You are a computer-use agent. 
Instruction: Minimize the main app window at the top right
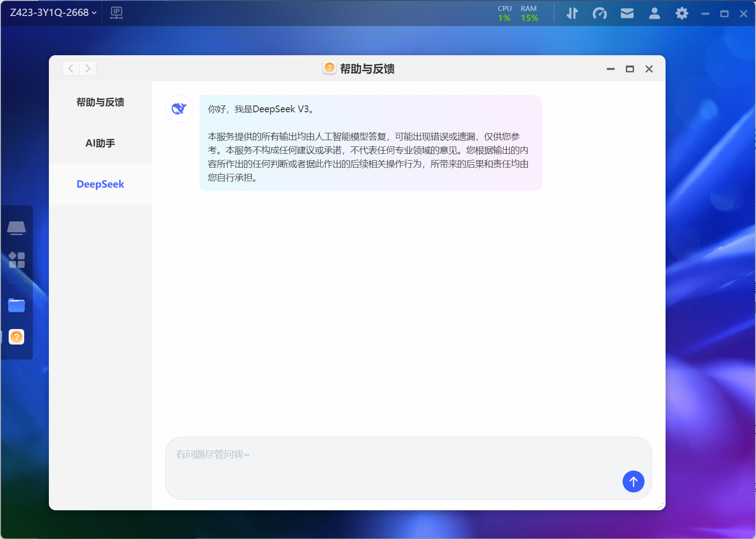pyautogui.click(x=705, y=14)
